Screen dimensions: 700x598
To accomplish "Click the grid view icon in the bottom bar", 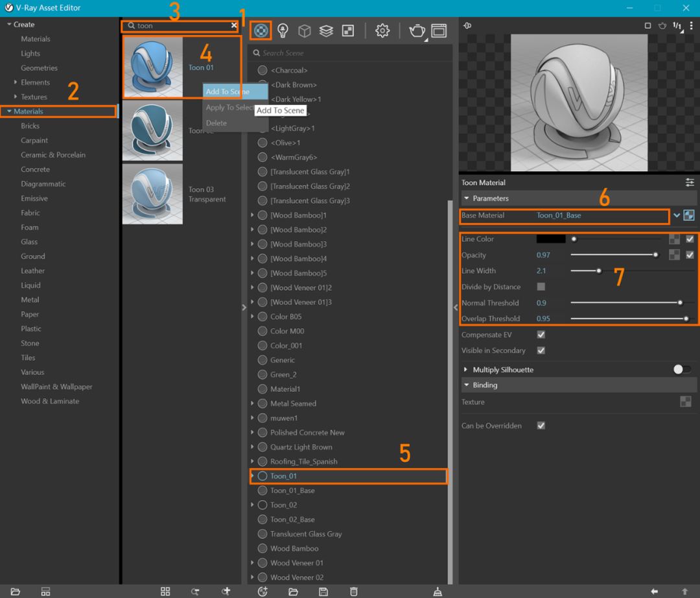I will 165,592.
